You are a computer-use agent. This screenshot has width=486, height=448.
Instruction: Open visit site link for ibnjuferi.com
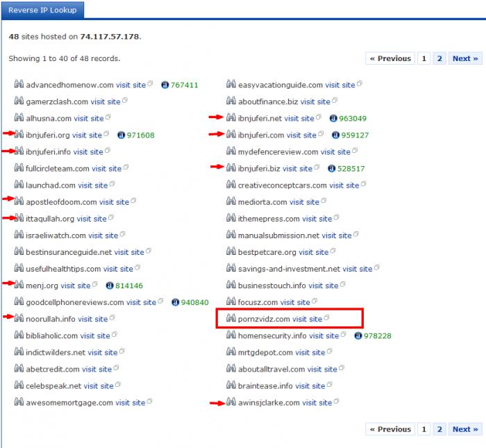[x=301, y=135]
